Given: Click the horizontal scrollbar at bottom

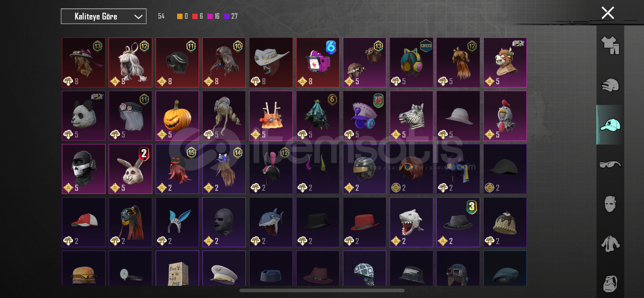Looking at the screenshot, I should point(322,290).
